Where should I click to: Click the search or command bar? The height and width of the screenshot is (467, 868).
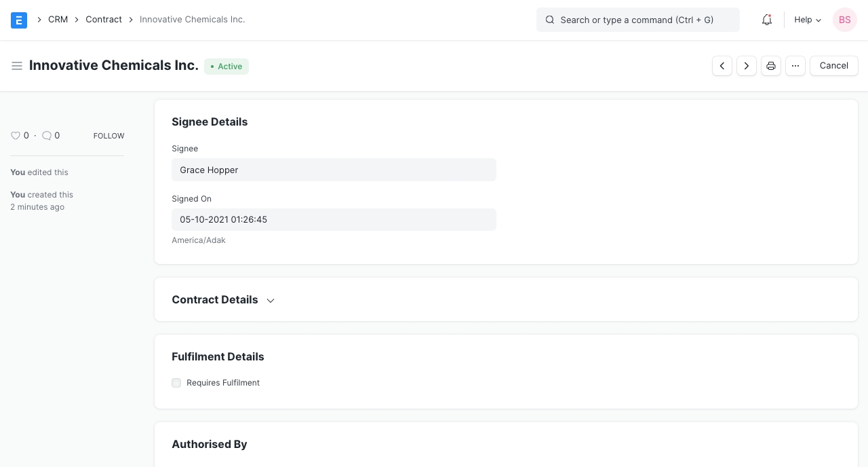[637, 20]
